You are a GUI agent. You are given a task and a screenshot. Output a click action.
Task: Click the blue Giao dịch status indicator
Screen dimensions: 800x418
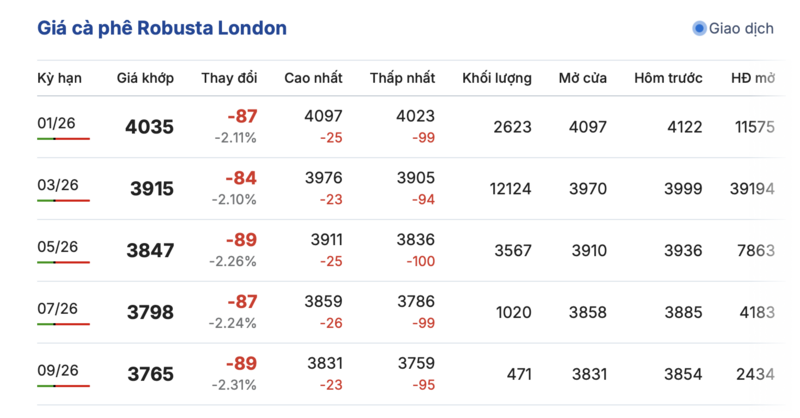coord(699,28)
